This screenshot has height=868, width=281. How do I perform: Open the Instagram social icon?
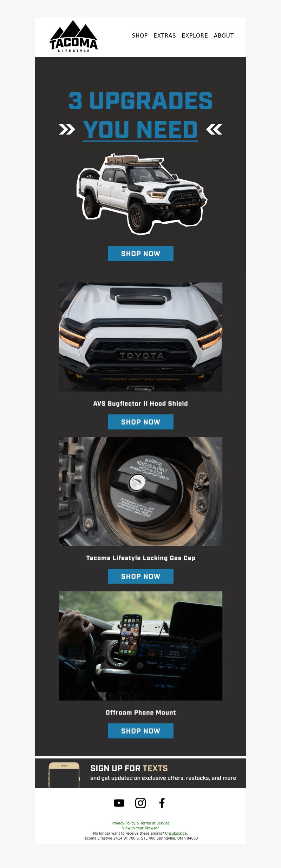tap(140, 803)
